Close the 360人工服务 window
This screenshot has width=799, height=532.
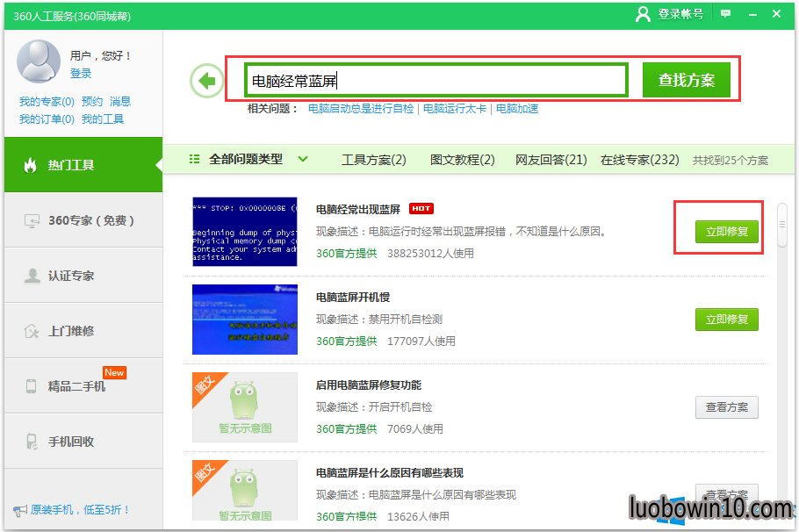(x=776, y=14)
